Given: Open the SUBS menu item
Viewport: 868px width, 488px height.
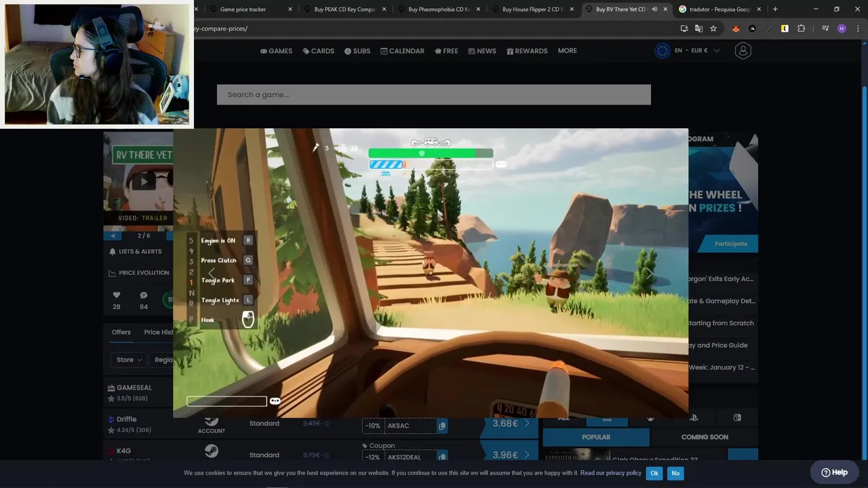Looking at the screenshot, I should point(357,51).
